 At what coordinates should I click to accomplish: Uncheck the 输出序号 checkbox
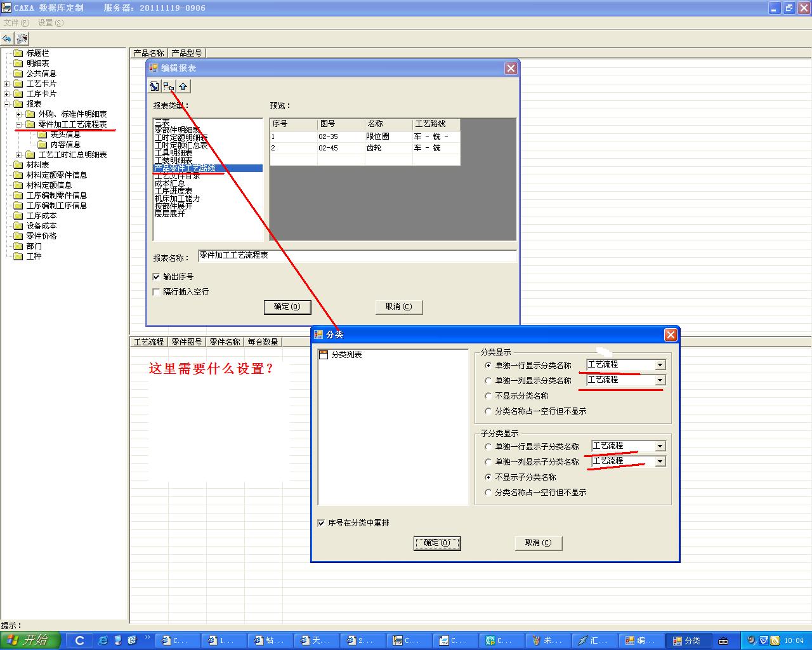tap(157, 277)
